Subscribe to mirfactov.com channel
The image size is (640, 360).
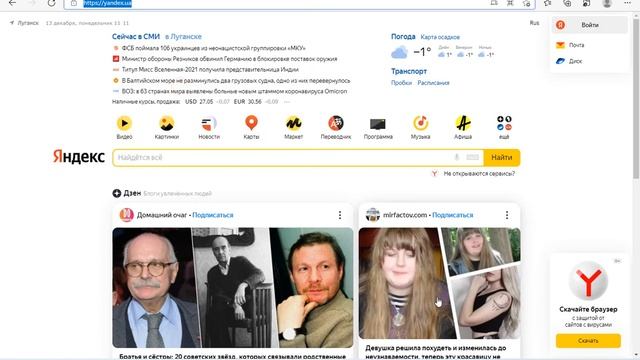coord(453,215)
